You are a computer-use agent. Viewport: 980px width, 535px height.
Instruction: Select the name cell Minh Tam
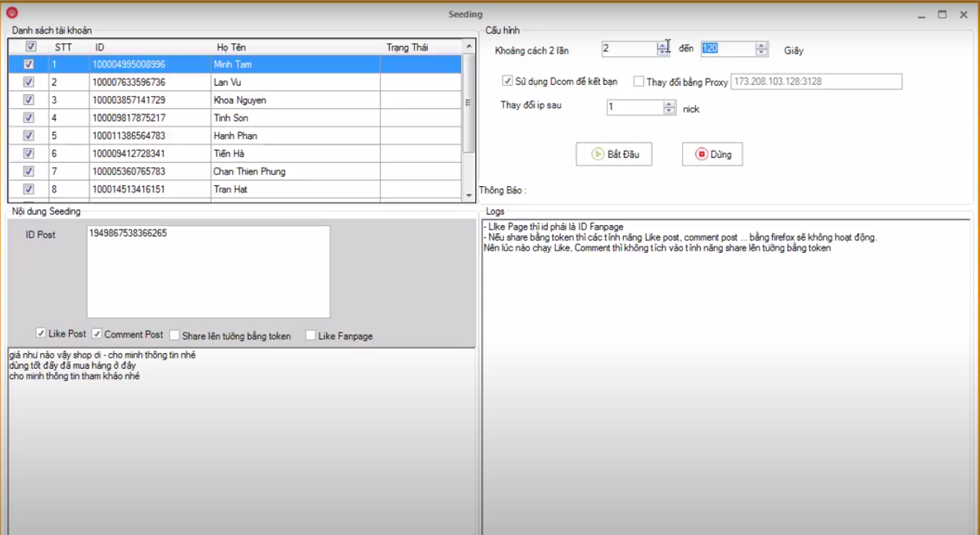click(296, 64)
